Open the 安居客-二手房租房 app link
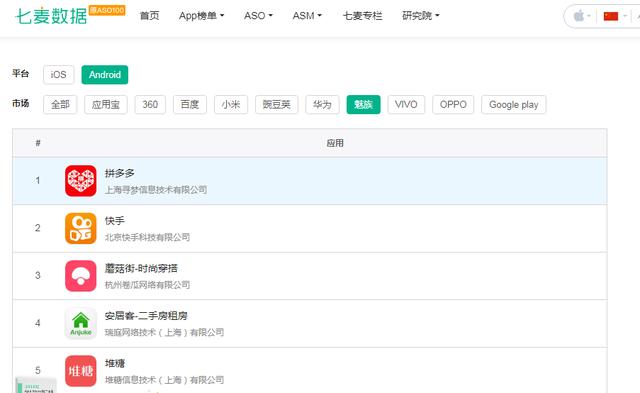The width and height of the screenshot is (640, 393). click(146, 315)
